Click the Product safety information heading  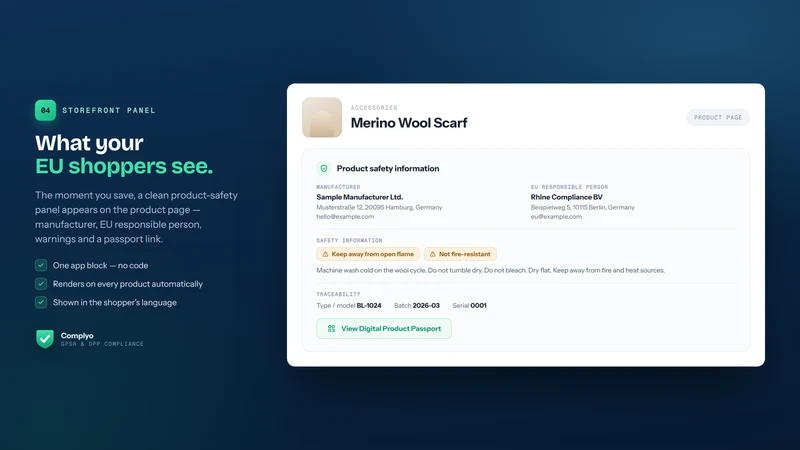(388, 168)
